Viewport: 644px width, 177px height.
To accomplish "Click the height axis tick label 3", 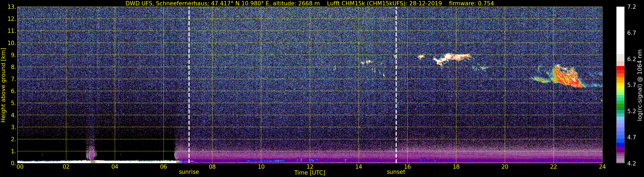I will [13, 127].
